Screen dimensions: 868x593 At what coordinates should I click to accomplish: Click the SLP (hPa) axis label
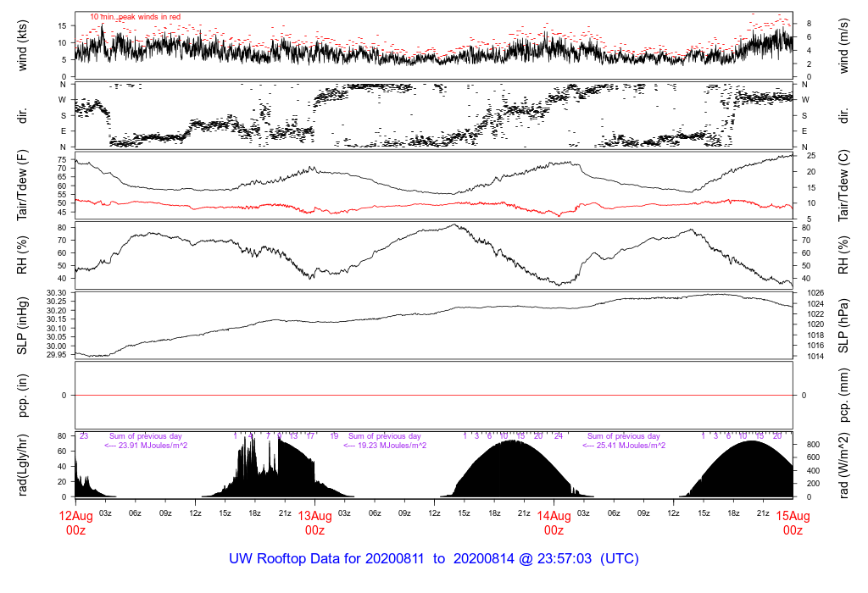click(x=844, y=325)
